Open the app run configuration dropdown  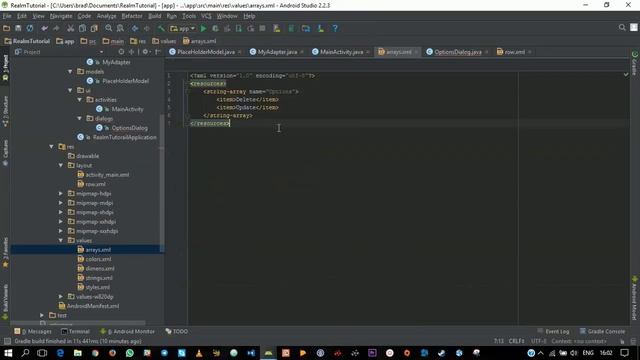182,29
